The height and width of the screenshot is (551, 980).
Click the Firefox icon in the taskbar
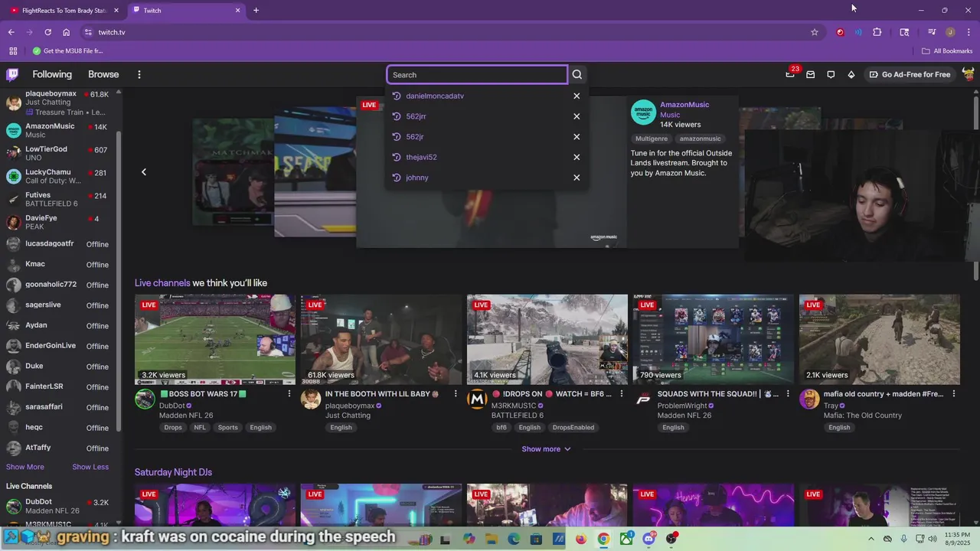click(x=581, y=539)
